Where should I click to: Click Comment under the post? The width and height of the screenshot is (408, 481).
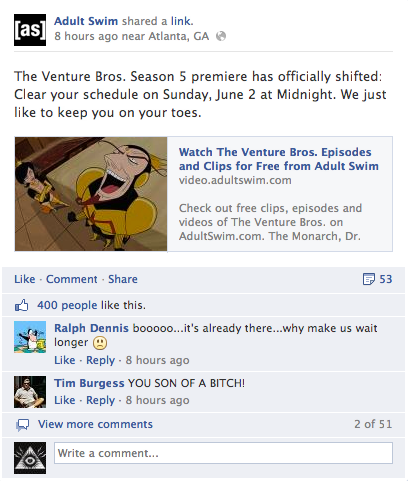click(x=72, y=279)
